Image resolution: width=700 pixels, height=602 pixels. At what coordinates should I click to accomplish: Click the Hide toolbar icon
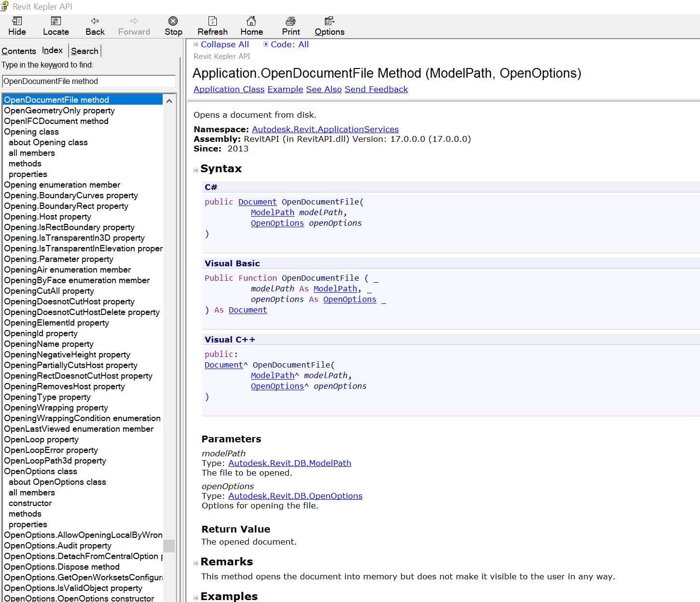[x=17, y=21]
